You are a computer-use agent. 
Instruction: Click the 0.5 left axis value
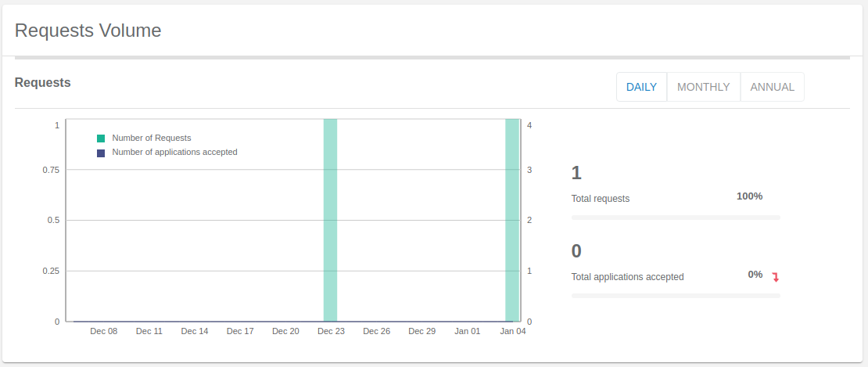click(x=53, y=221)
